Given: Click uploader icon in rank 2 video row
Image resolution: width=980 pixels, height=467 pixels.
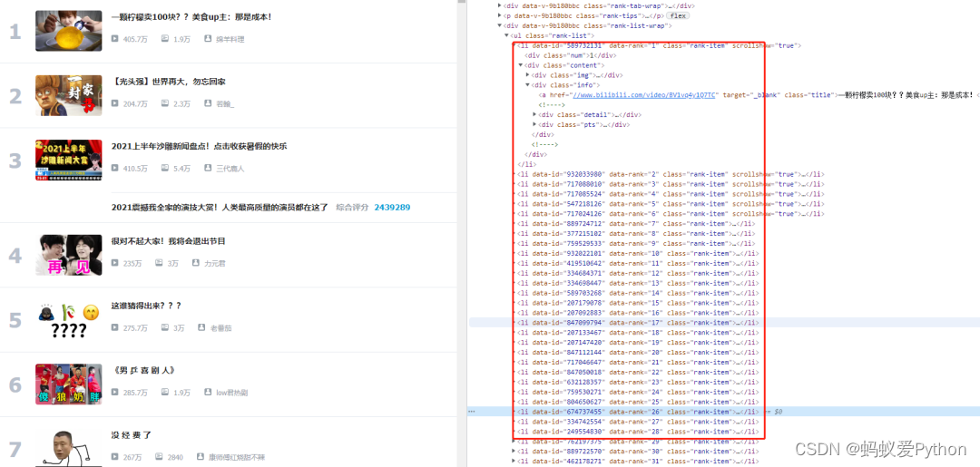Looking at the screenshot, I should point(208,103).
